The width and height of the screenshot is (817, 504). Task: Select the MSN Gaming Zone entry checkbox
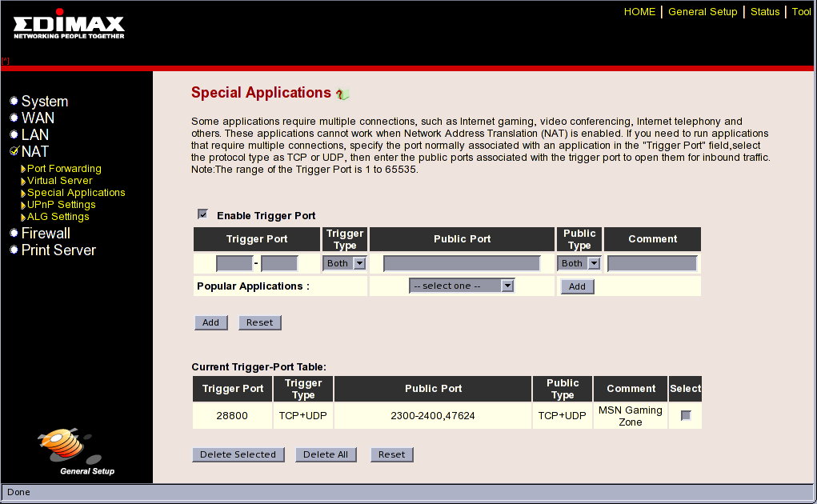pyautogui.click(x=686, y=415)
